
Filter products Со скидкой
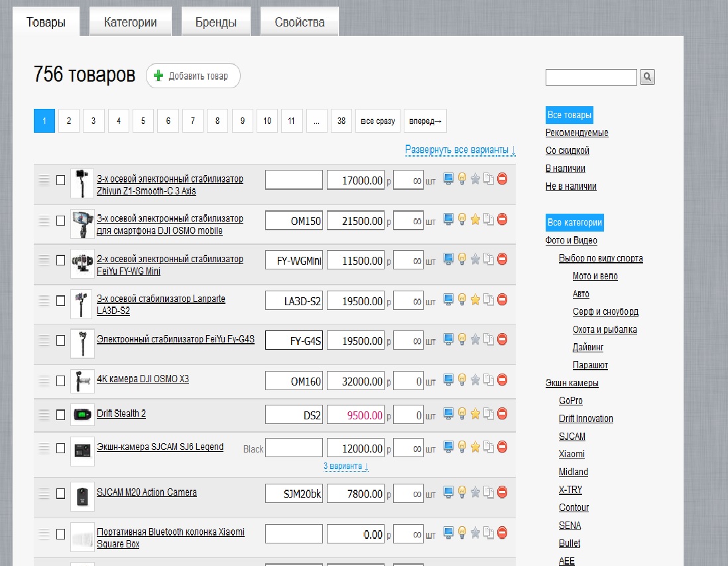point(568,151)
